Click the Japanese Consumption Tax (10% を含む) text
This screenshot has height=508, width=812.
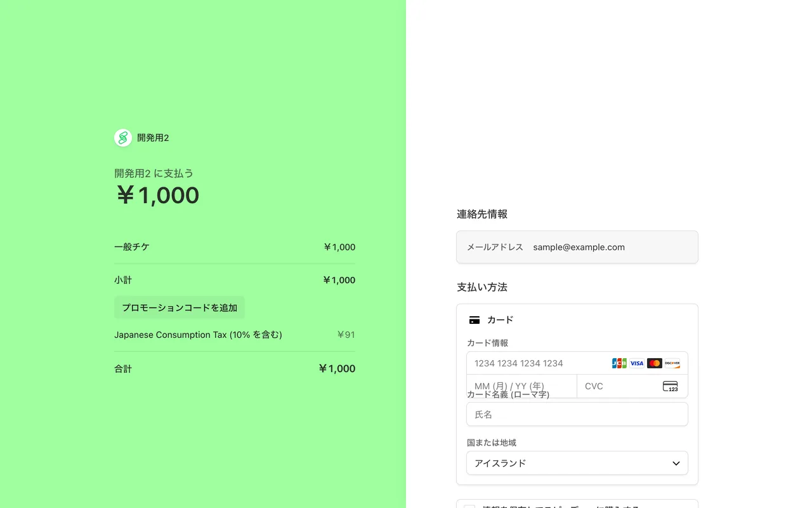198,335
